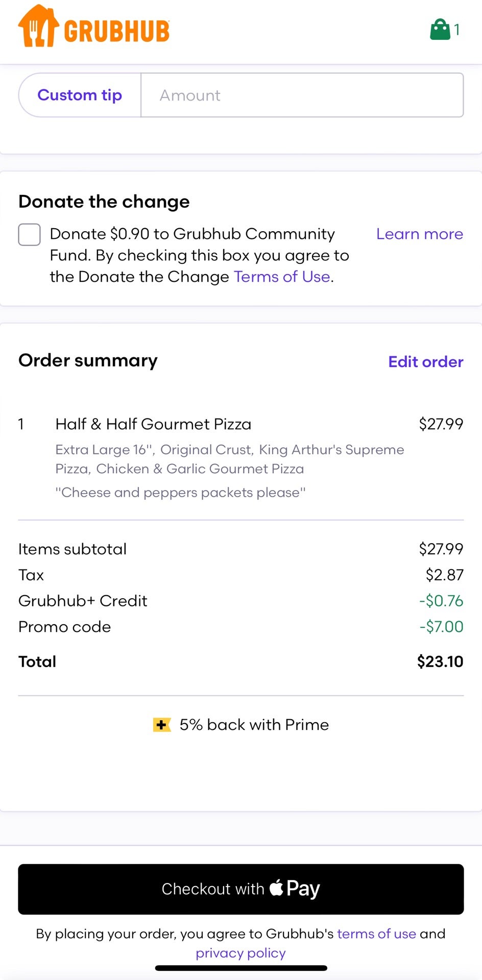Tap the GRUBHUB wordmark text
Image resolution: width=482 pixels, height=980 pixels.
point(117,31)
